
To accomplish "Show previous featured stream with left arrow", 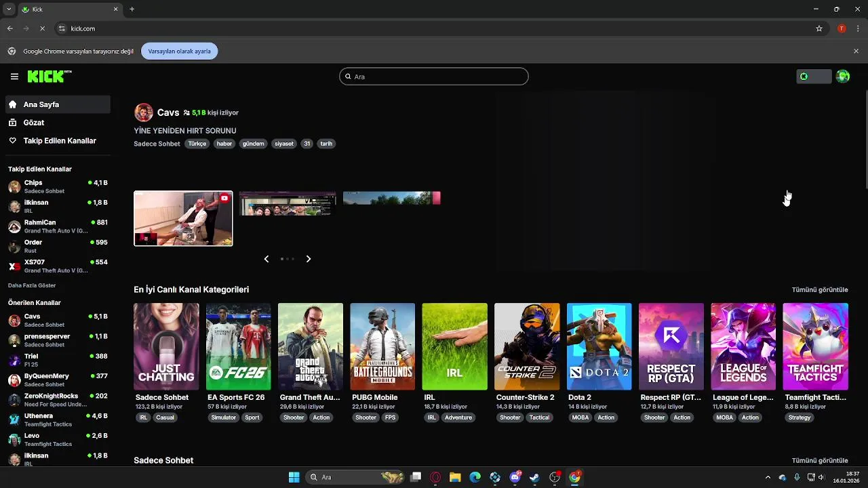I will (x=267, y=259).
